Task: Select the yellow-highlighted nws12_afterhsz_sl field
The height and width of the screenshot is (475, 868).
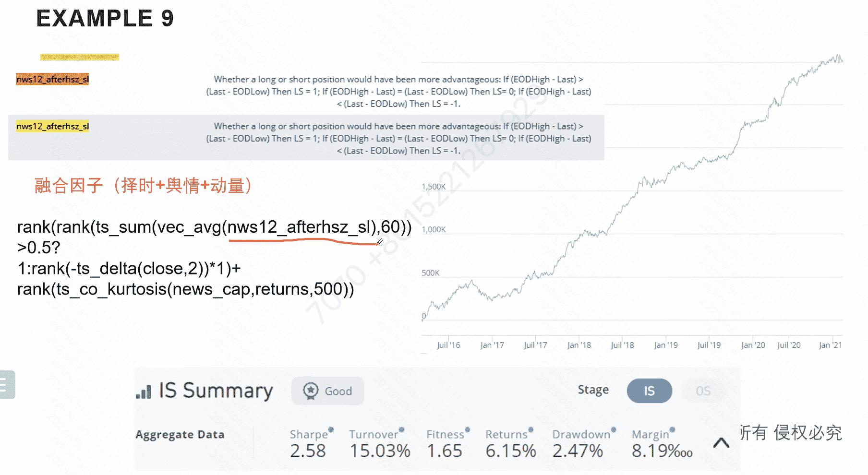Action: click(x=52, y=126)
